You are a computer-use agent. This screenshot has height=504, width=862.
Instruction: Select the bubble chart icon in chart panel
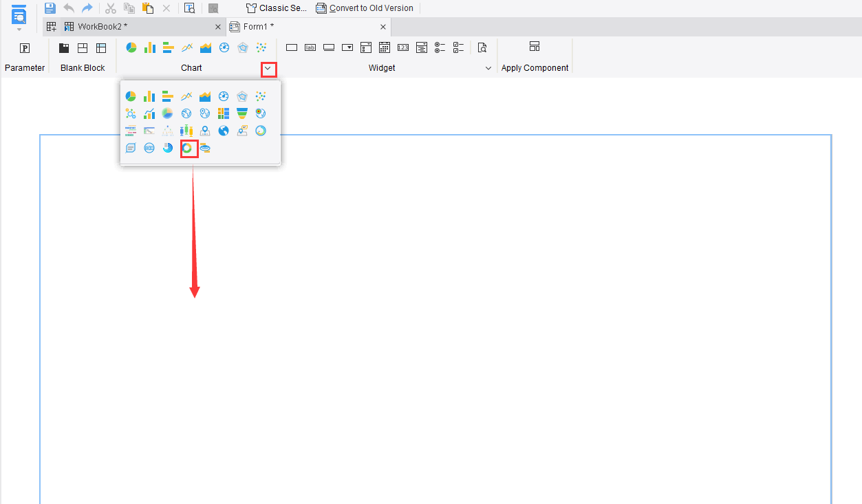pyautogui.click(x=131, y=113)
